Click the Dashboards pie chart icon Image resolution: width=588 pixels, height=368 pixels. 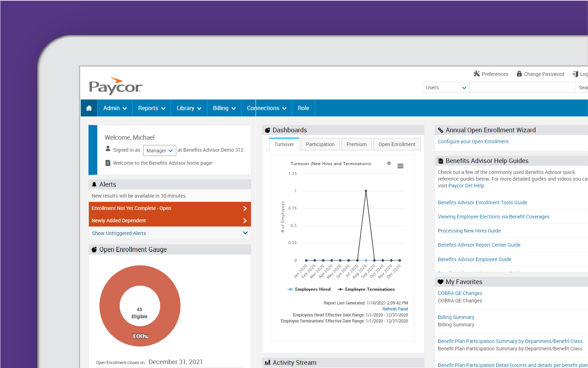[x=268, y=130]
